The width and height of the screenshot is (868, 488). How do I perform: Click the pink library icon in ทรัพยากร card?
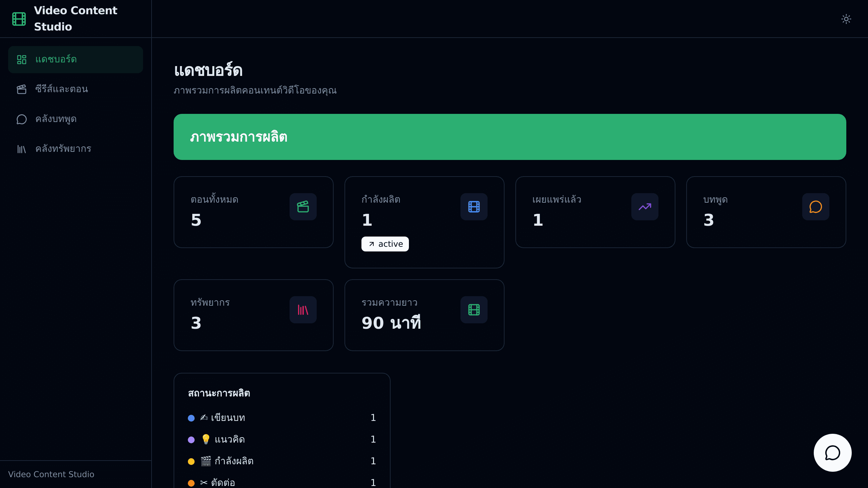(303, 310)
